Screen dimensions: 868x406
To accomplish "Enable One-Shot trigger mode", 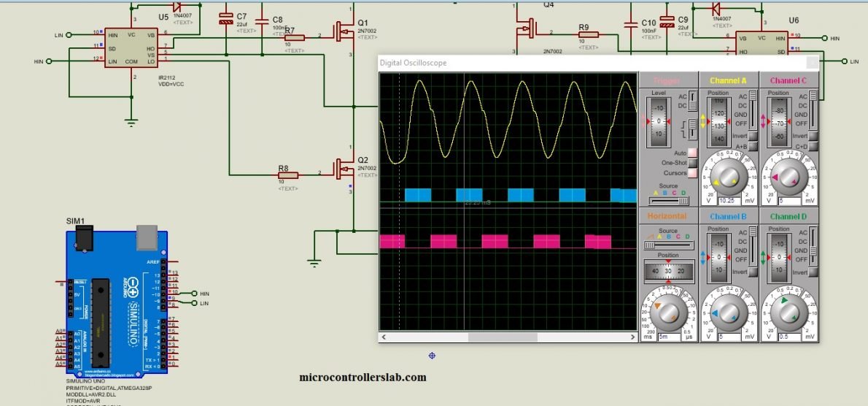I will [692, 163].
